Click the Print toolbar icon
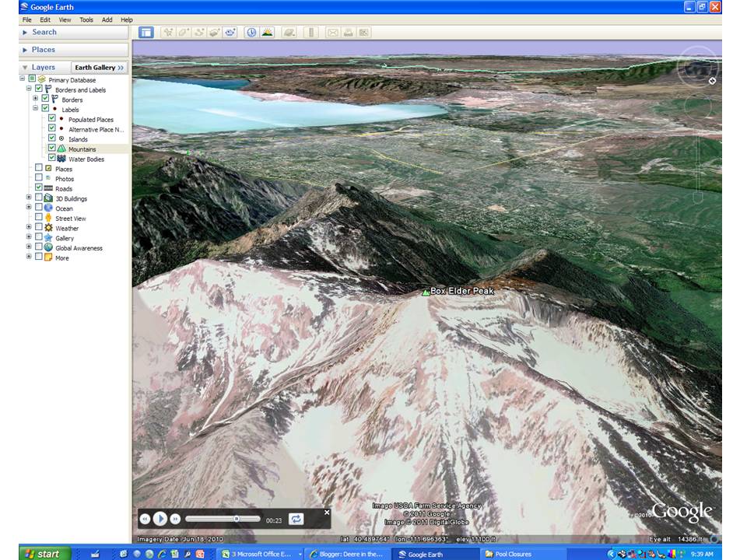The image size is (747, 560). coord(349,33)
